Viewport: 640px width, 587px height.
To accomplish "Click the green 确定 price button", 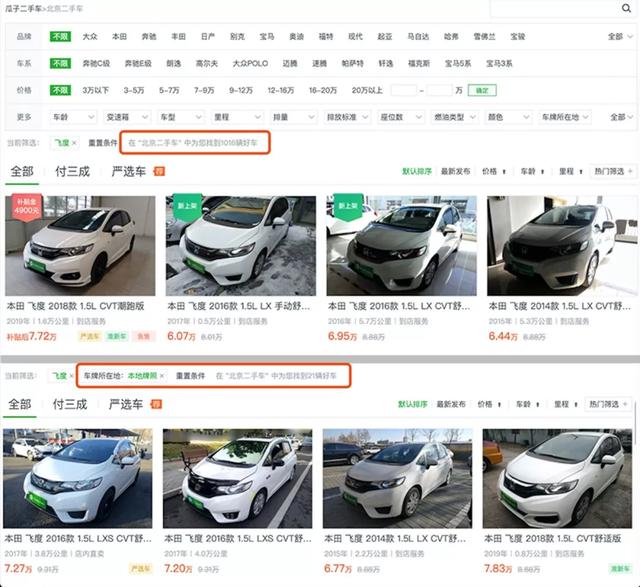I will [482, 90].
